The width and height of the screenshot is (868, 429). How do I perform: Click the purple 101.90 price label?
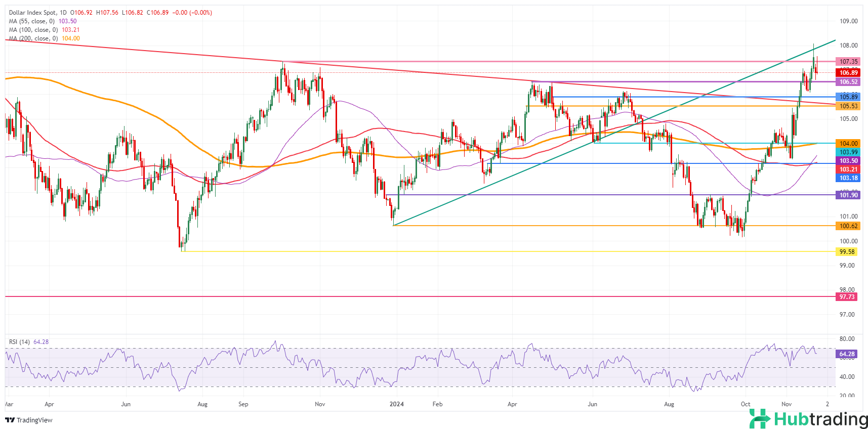(848, 195)
